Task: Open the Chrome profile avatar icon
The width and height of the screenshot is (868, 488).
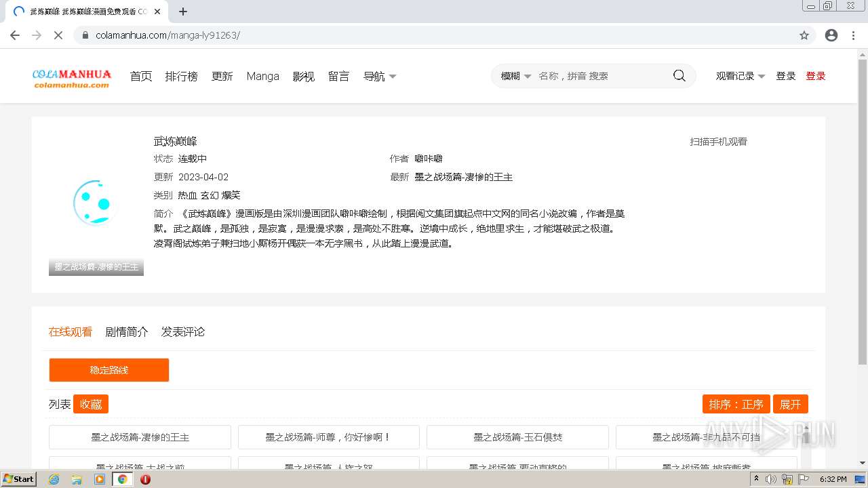Action: (831, 35)
